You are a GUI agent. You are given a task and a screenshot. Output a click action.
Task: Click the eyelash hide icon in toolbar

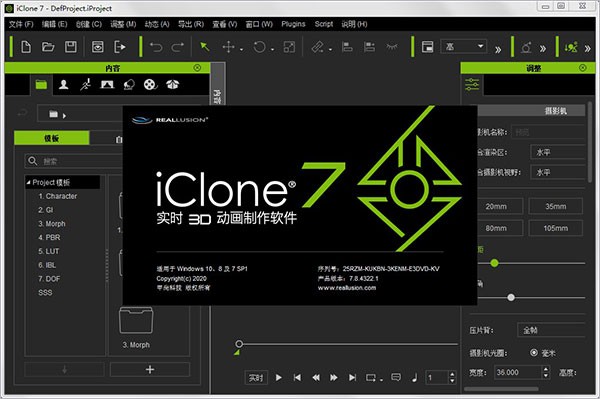click(392, 47)
